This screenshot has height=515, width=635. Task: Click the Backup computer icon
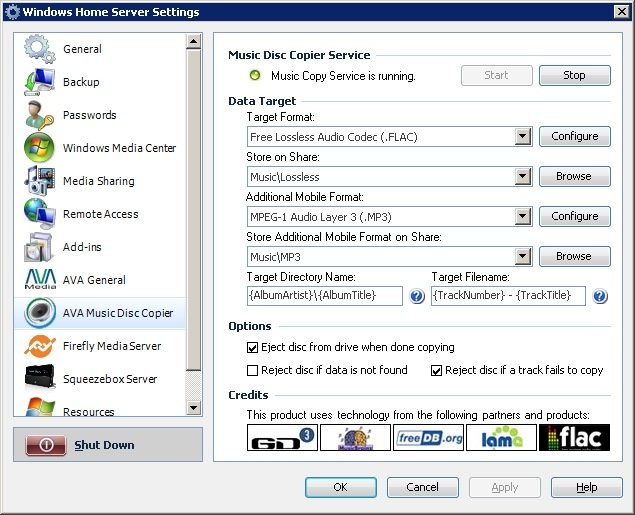click(39, 82)
